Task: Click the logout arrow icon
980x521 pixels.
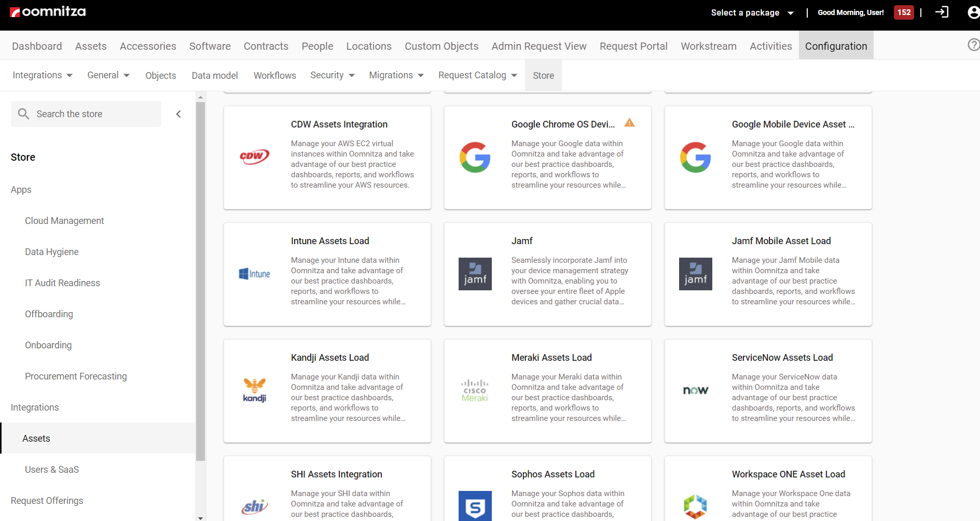Action: click(x=942, y=12)
